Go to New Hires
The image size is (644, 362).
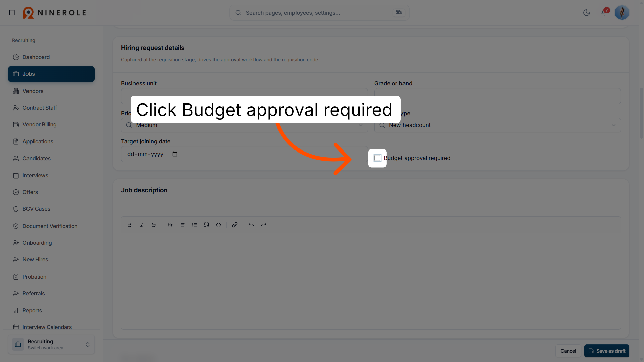coord(51,259)
